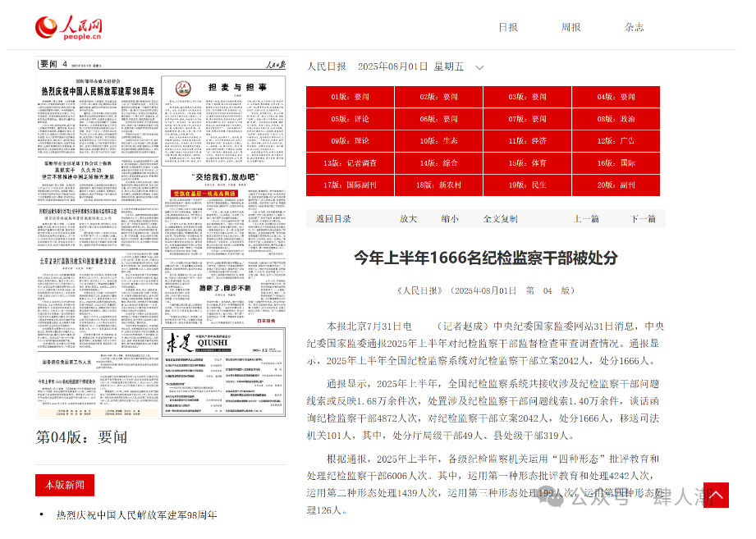Open page 08版：政治
Image resolution: width=756 pixels, height=539 pixels.
(616, 119)
